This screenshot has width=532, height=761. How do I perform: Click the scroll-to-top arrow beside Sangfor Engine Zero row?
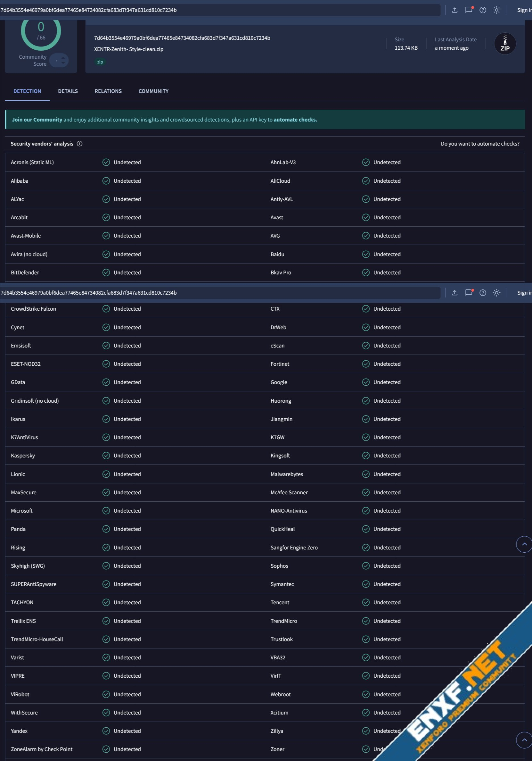(x=524, y=544)
